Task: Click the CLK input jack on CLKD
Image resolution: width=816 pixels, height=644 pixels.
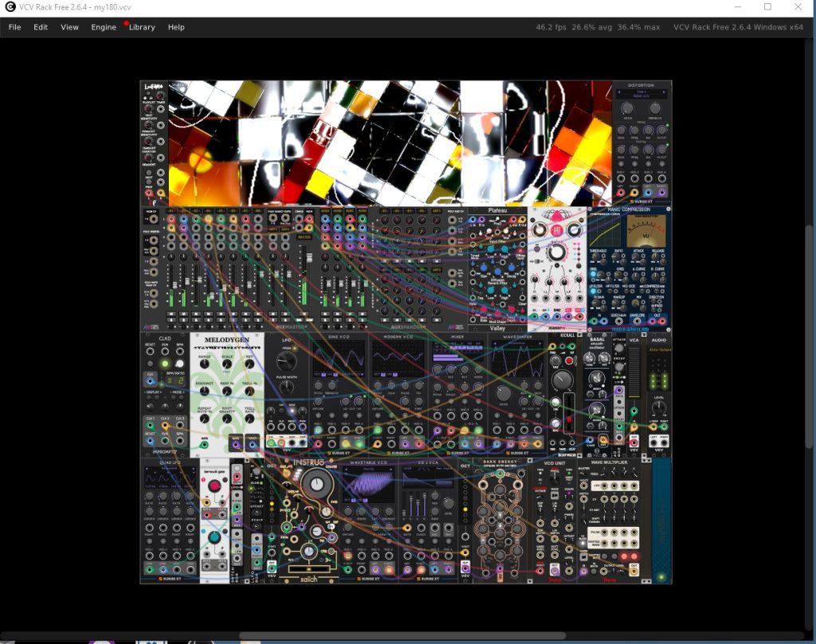Action: point(150,380)
